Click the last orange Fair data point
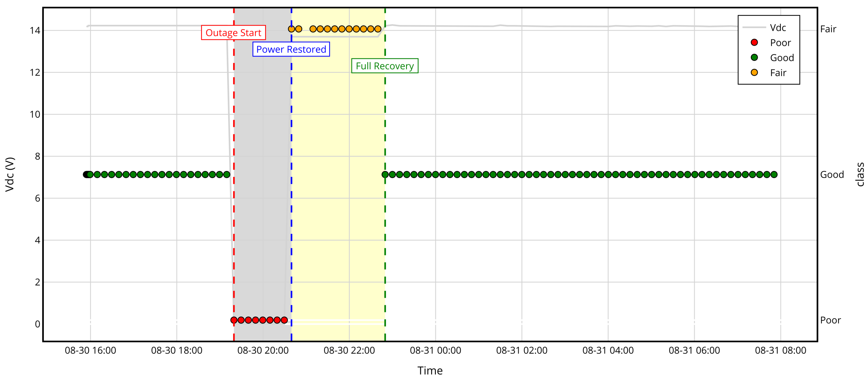 point(378,29)
